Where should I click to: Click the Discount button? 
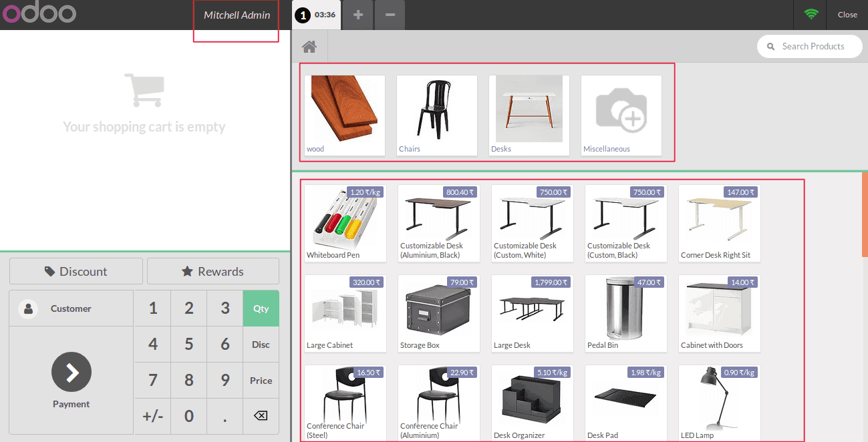(76, 271)
